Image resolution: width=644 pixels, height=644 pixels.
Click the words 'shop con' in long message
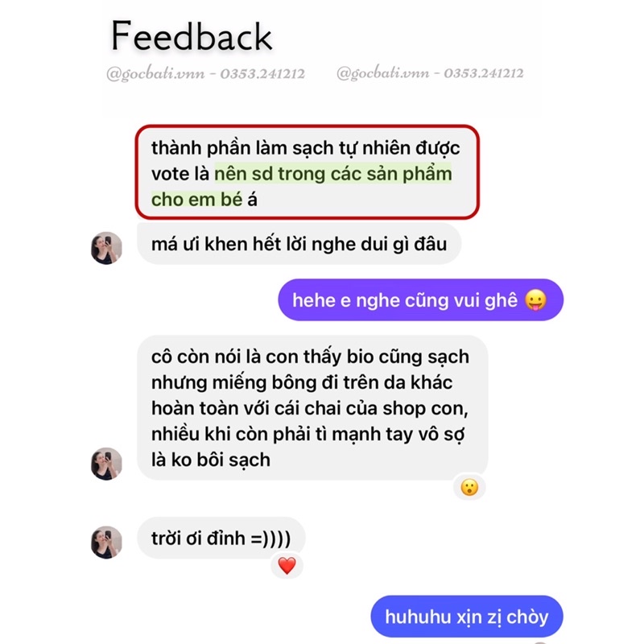(426, 409)
